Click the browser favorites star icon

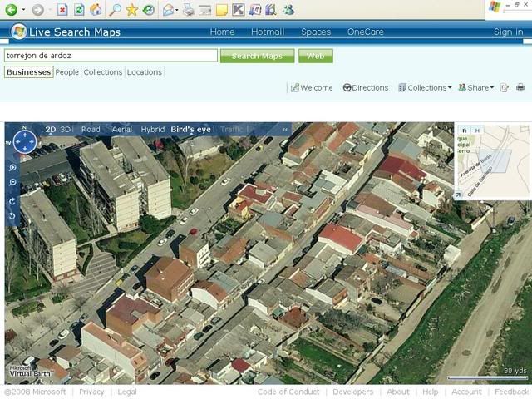click(131, 10)
